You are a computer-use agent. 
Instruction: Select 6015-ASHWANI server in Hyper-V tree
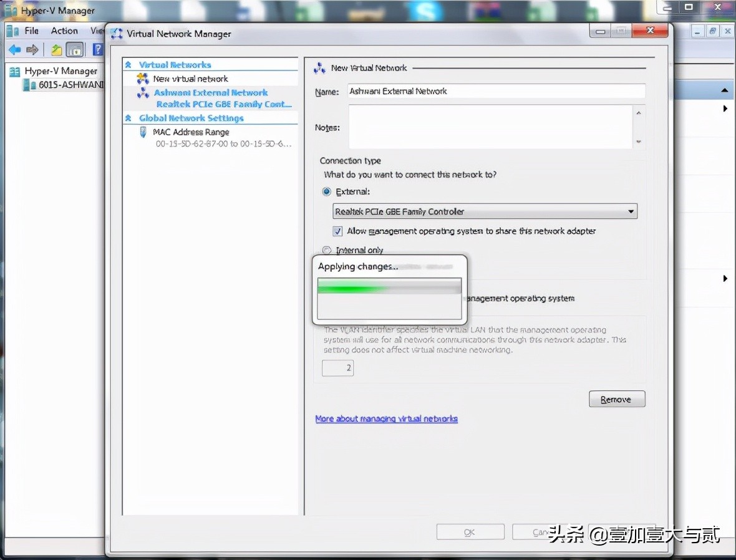pos(71,85)
